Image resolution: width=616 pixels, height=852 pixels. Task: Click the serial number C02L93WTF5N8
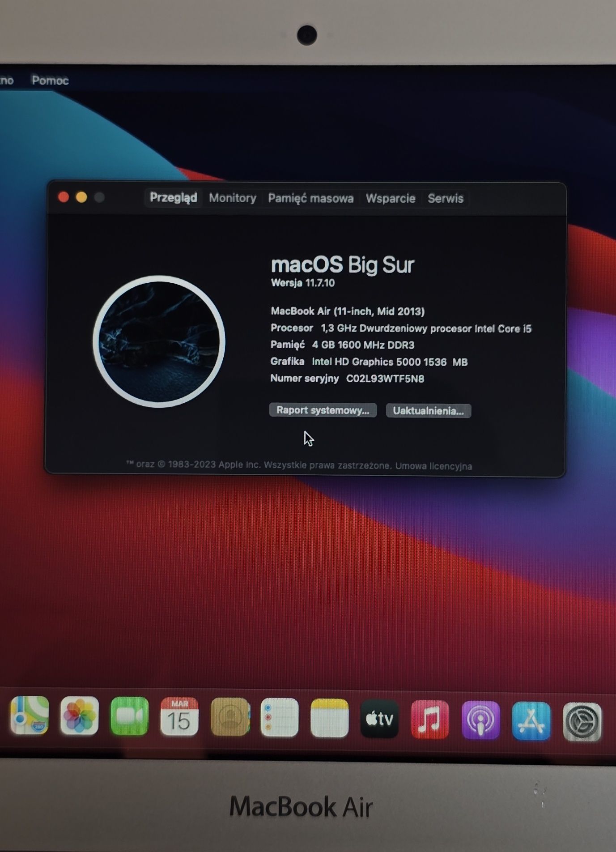pos(385,379)
